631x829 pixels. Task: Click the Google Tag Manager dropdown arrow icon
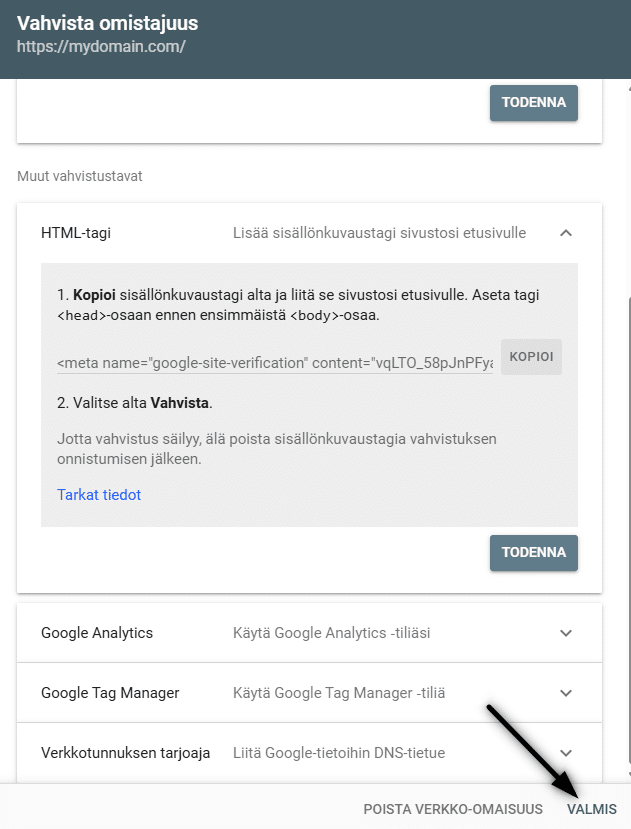pos(566,692)
